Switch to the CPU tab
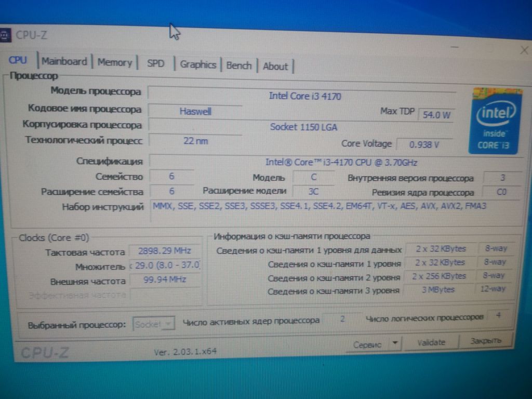The image size is (532, 399). pyautogui.click(x=18, y=60)
